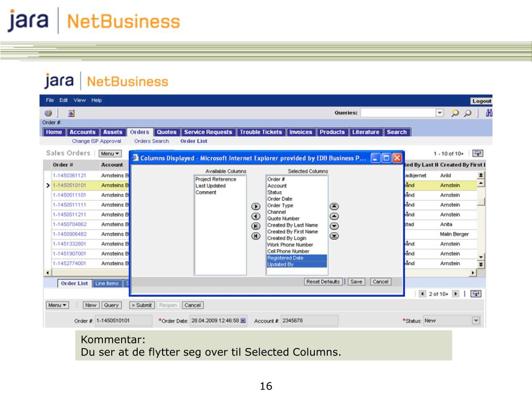
Task: Go to next record in the form
Action: (x=456, y=294)
